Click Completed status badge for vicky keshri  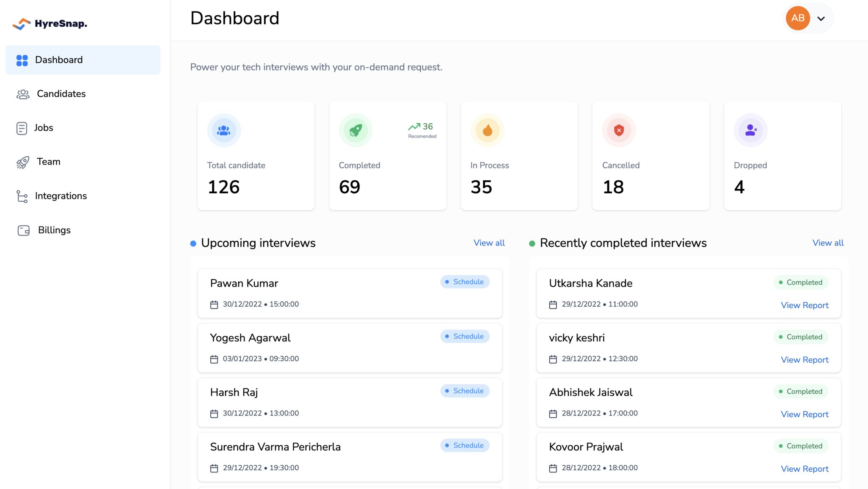click(800, 337)
